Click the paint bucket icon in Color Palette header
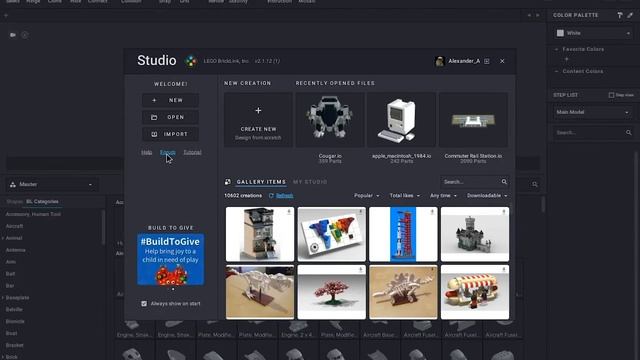This screenshot has width=640, height=360. 620,15
